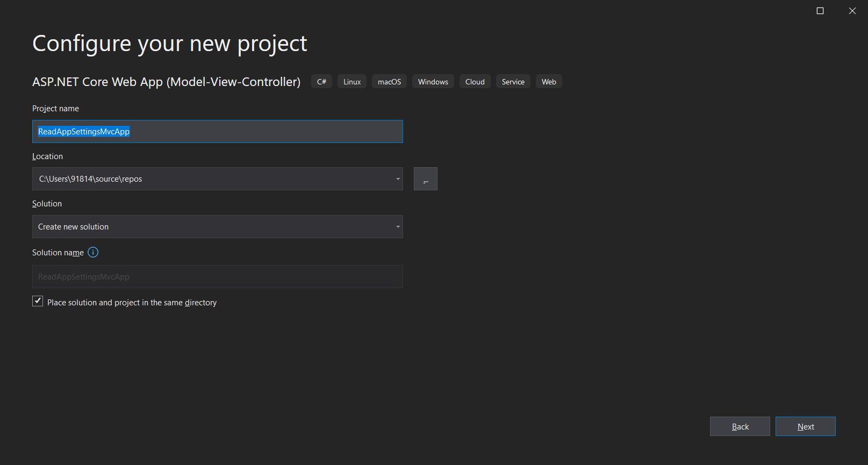Open the browse location ellipsis button
868x465 pixels.
coord(425,179)
